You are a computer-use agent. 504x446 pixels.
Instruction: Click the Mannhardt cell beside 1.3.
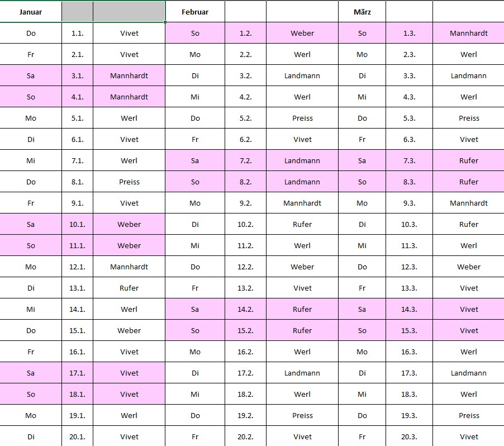pos(469,33)
